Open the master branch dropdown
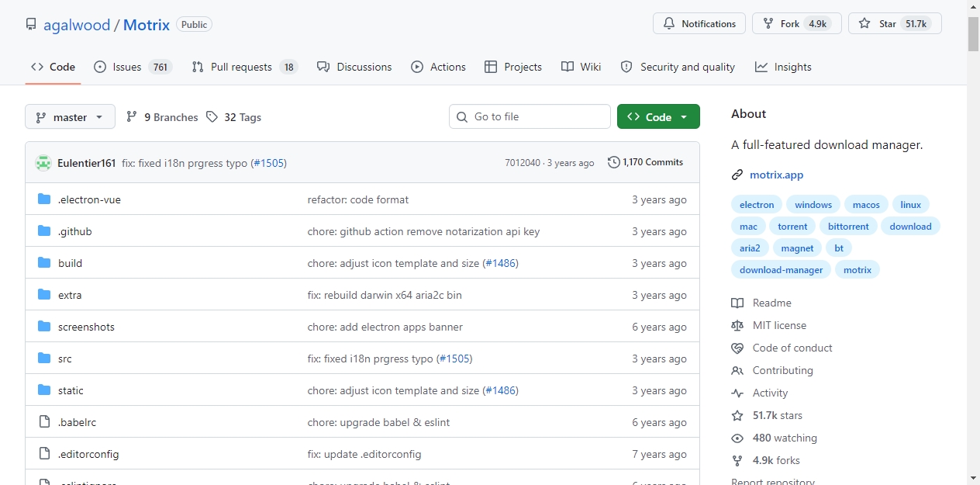The height and width of the screenshot is (485, 980). [70, 117]
